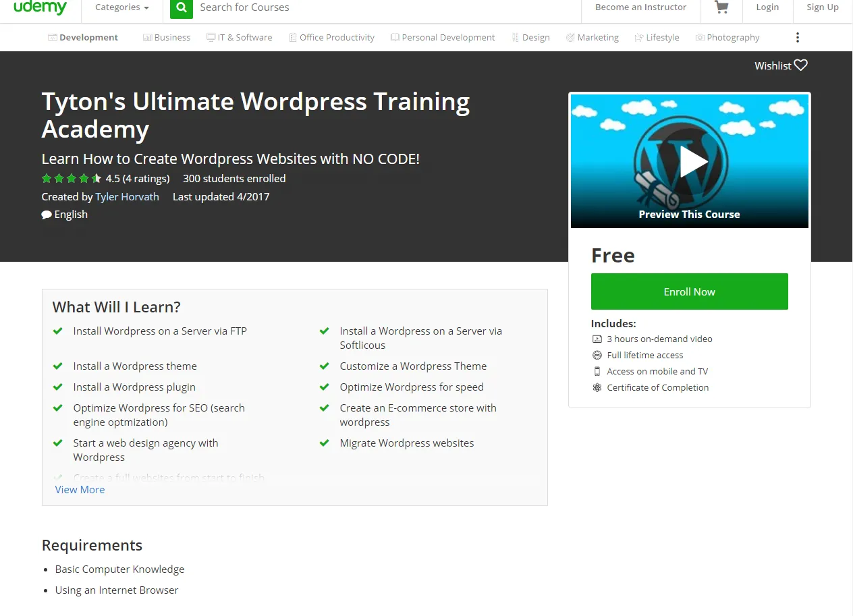The width and height of the screenshot is (853, 616).
Task: Select the Business category tab
Action: [167, 38]
